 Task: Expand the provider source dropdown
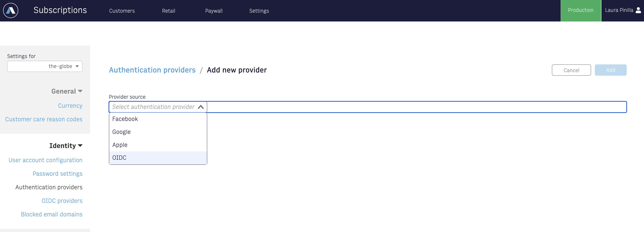click(158, 107)
